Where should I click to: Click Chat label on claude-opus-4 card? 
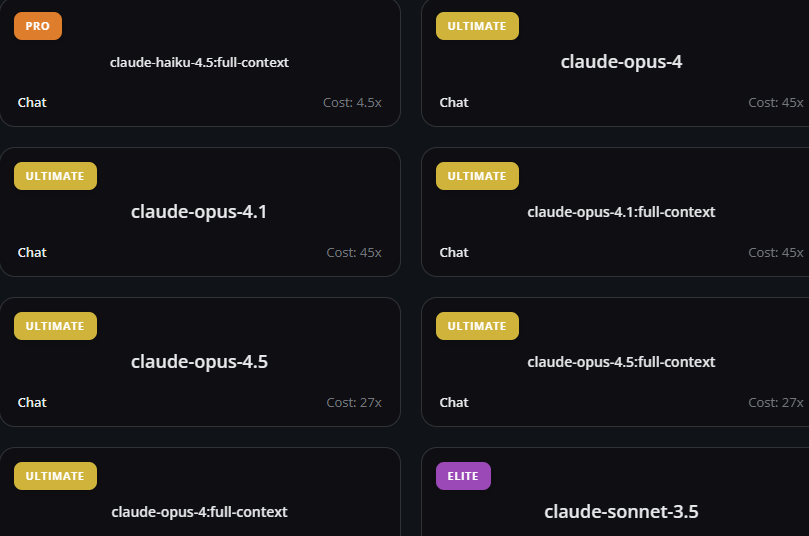454,102
